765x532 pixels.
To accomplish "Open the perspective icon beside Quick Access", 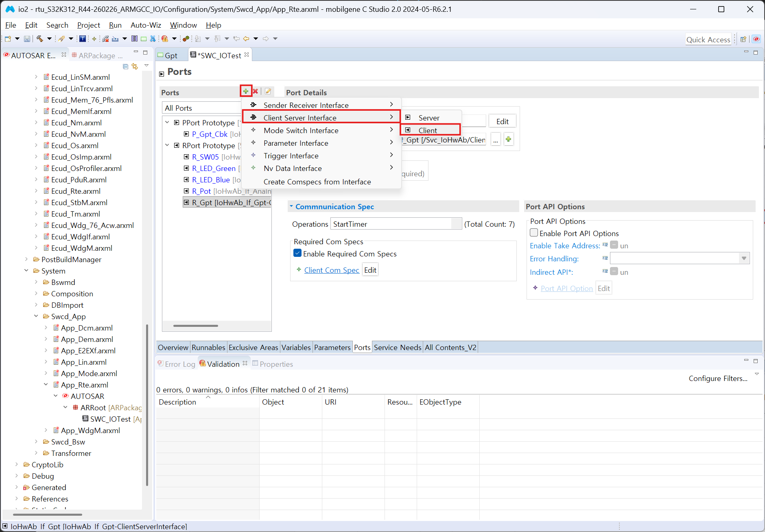I will point(743,39).
